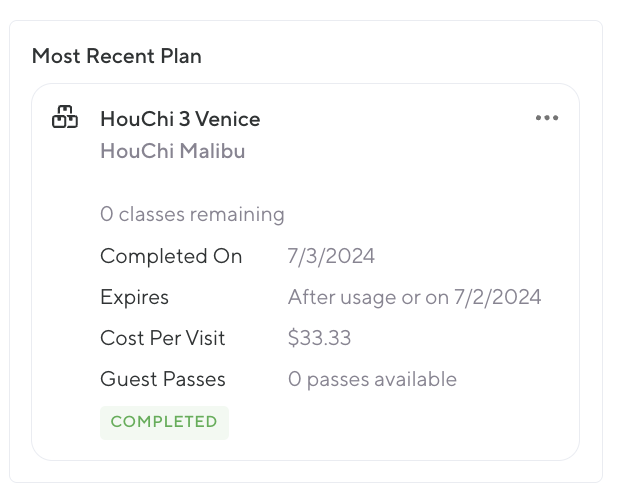Viewport: 624px width, 498px height.
Task: Click the $33.33 cost value
Action: (x=319, y=338)
